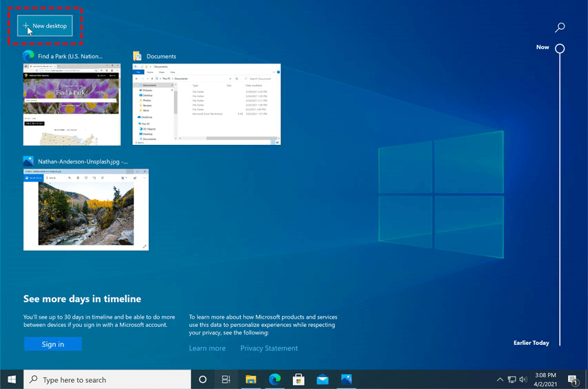Open the Privacy Statement link
This screenshot has height=389, width=588.
point(269,348)
